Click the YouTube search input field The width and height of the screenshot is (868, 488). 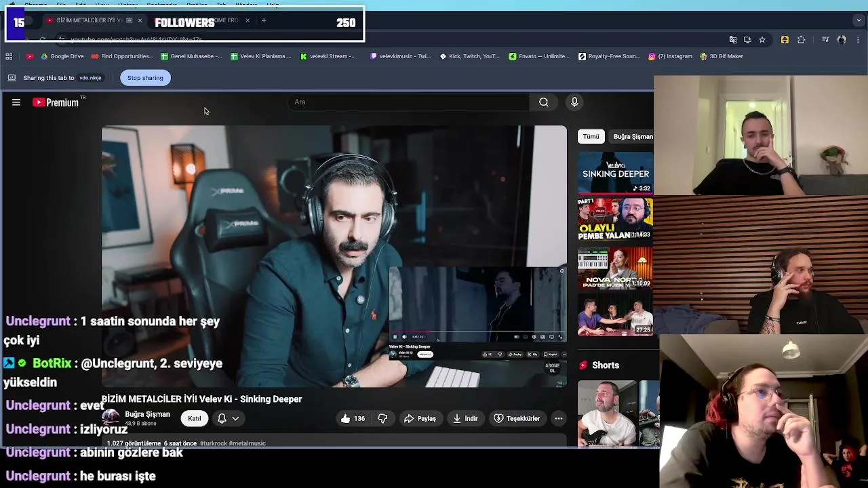coord(410,102)
